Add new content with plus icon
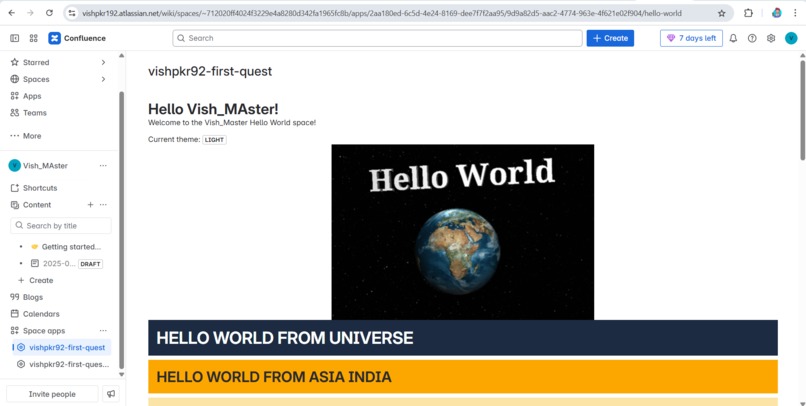Image resolution: width=806 pixels, height=406 pixels. click(x=90, y=205)
